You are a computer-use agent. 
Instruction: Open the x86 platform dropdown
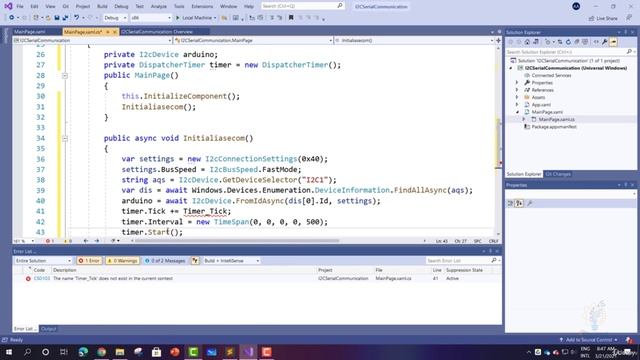coord(151,18)
